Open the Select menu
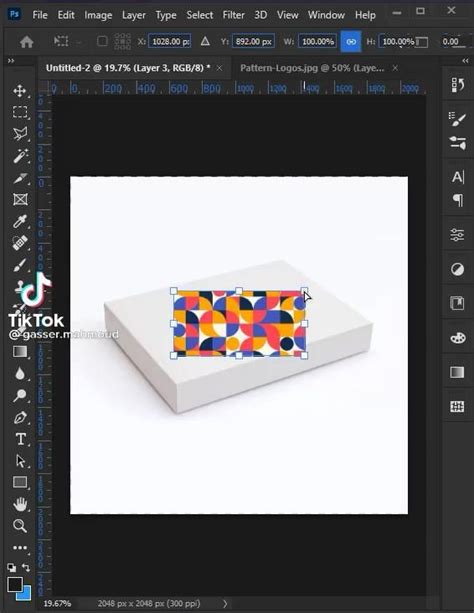The image size is (474, 613). (x=199, y=15)
